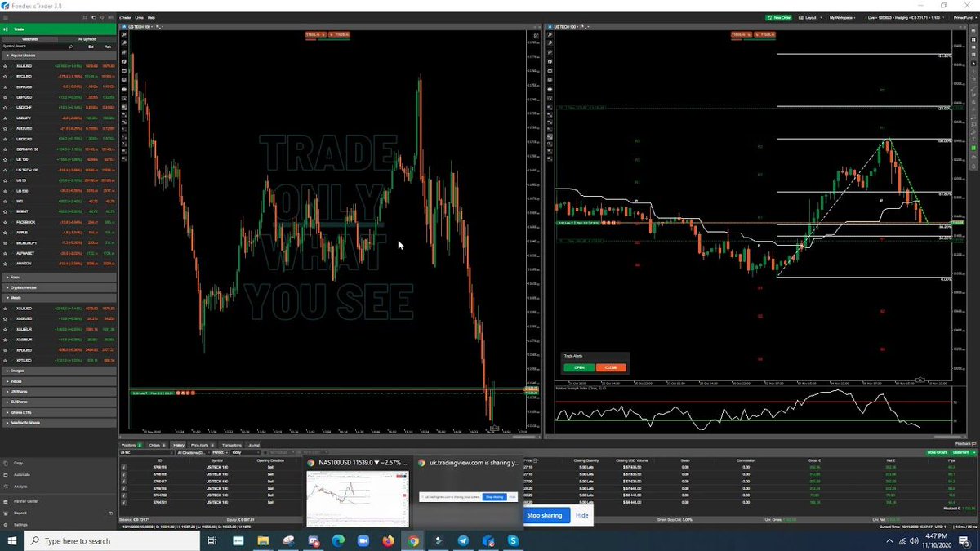This screenshot has height=551, width=980.
Task: Expand the Indices group
Action: [58, 381]
